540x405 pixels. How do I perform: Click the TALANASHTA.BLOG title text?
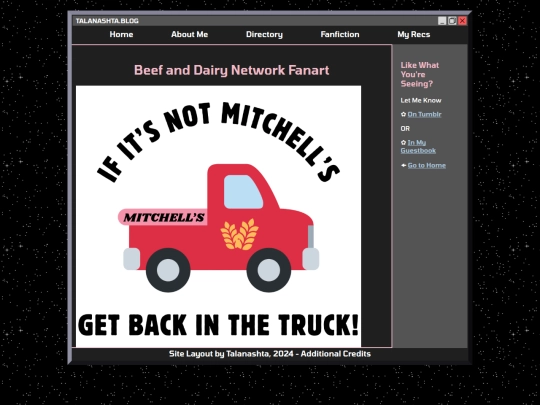tap(107, 21)
